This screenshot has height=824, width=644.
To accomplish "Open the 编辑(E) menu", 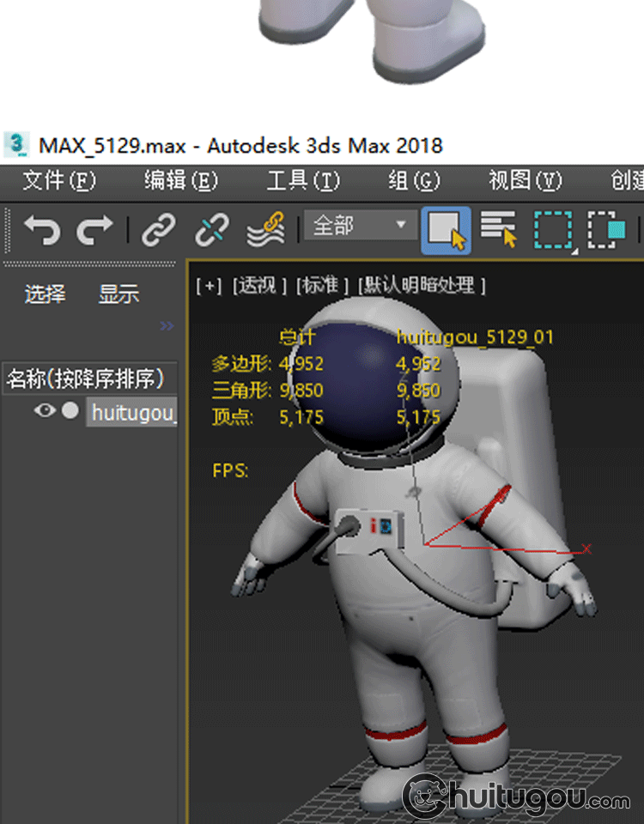I will coord(181,181).
